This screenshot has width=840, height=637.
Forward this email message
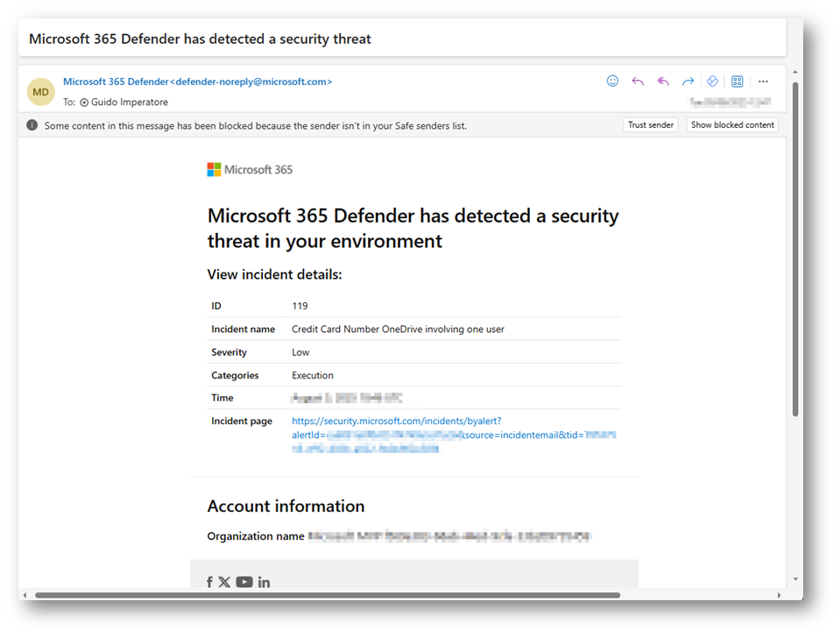[688, 81]
